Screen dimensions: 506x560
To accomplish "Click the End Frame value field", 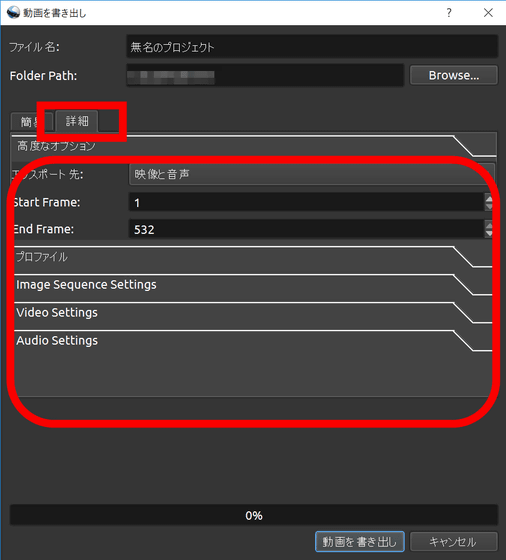I will (x=306, y=229).
